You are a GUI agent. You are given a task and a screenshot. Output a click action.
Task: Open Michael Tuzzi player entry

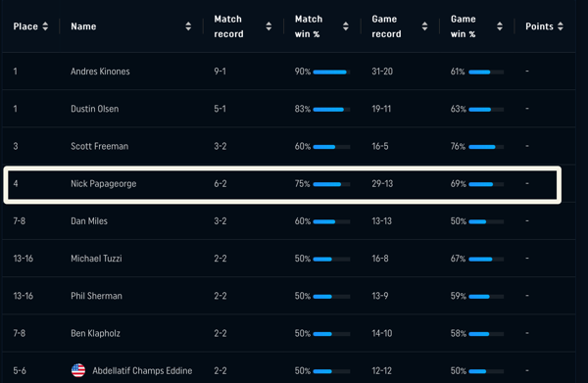pos(96,259)
